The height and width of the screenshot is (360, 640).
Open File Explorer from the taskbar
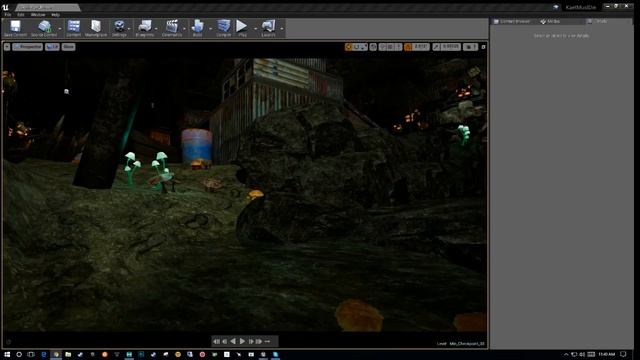(x=68, y=354)
